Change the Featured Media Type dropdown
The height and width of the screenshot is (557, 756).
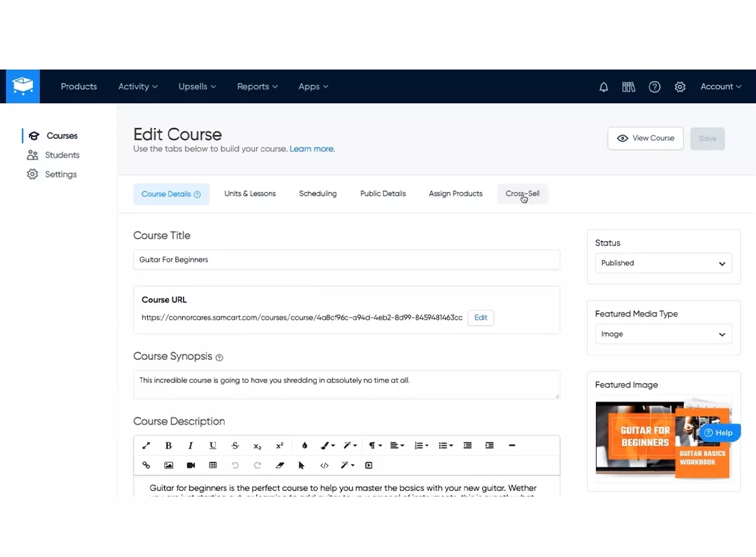tap(663, 334)
